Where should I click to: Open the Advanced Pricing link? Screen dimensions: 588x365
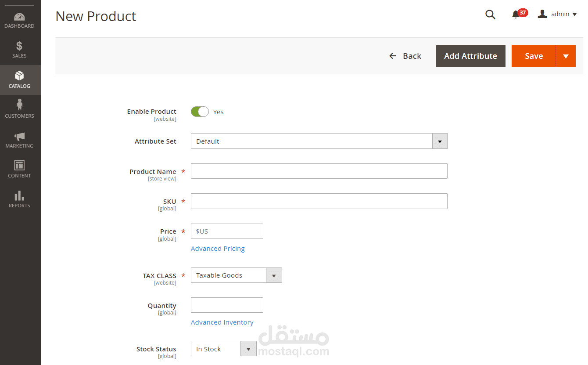[218, 249]
